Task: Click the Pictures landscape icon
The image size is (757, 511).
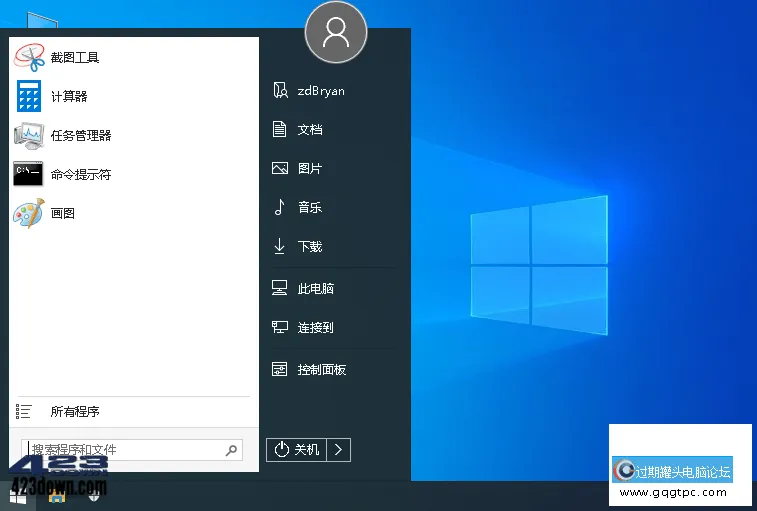Action: pos(280,168)
